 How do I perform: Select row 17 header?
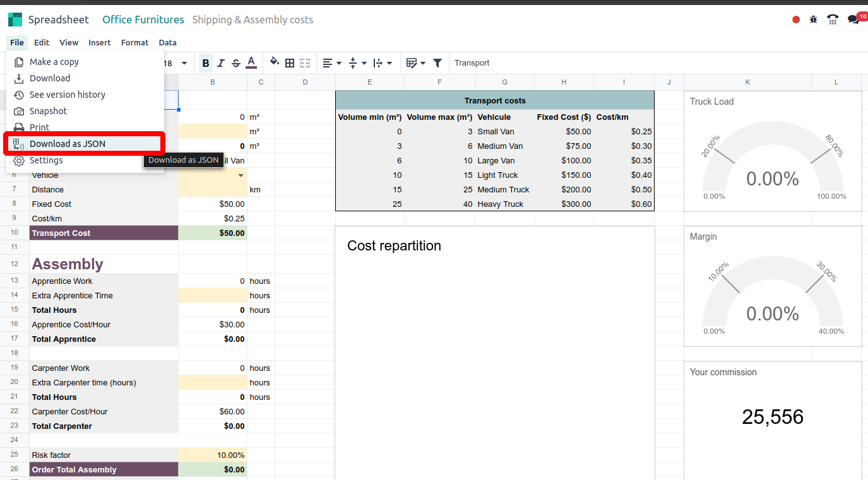click(15, 339)
